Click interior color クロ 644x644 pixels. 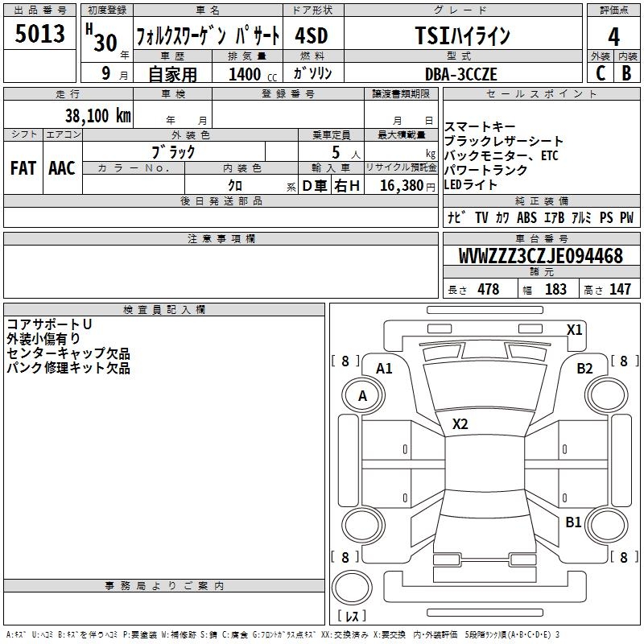pos(235,185)
